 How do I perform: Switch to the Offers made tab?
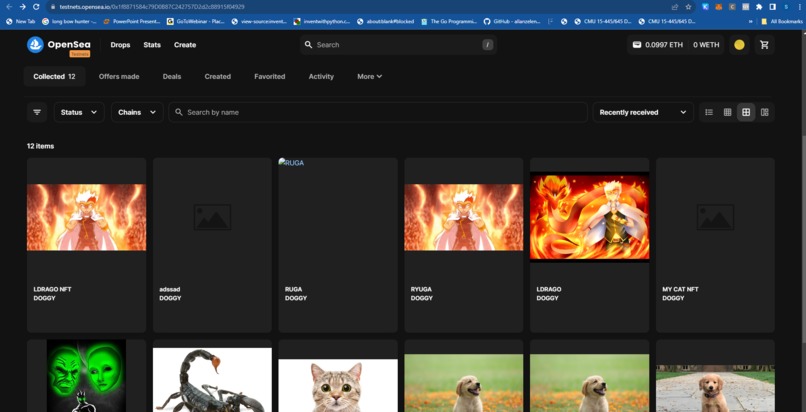[x=119, y=76]
